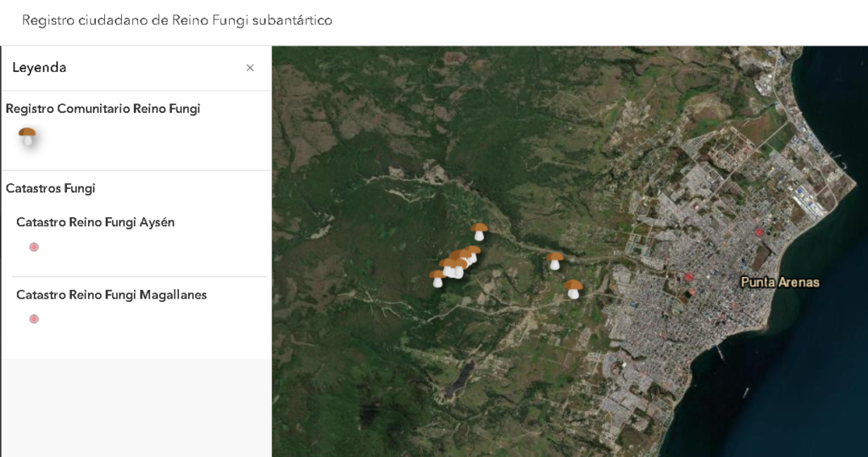Image resolution: width=868 pixels, height=457 pixels.
Task: Click the lone mushroom marker east of the cluster
Action: click(554, 260)
